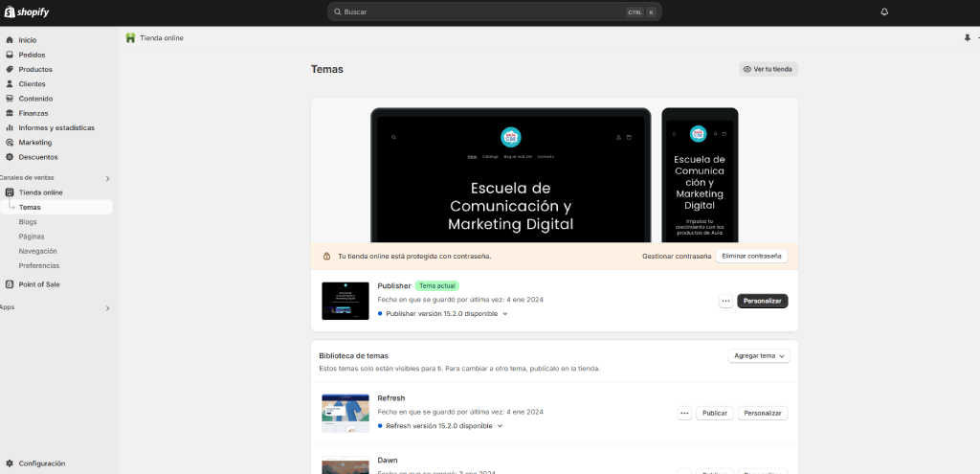Viewport: 980px width, 474px height.
Task: Click the mobile theme preview image
Action: tap(700, 175)
